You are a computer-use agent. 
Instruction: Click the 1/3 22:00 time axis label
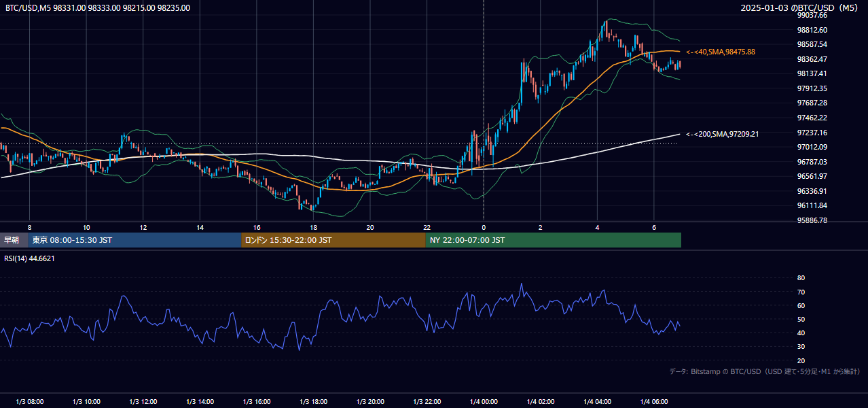click(427, 402)
